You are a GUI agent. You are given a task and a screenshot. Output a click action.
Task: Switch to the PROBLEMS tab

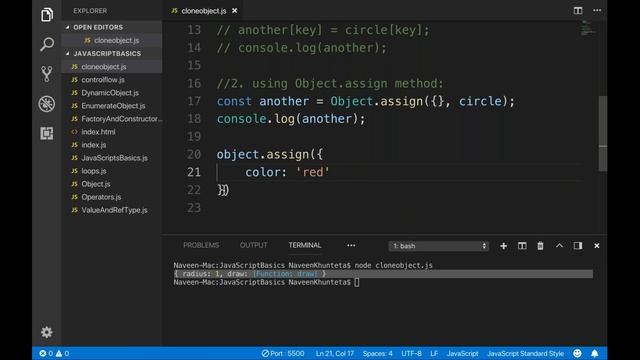[x=201, y=245]
